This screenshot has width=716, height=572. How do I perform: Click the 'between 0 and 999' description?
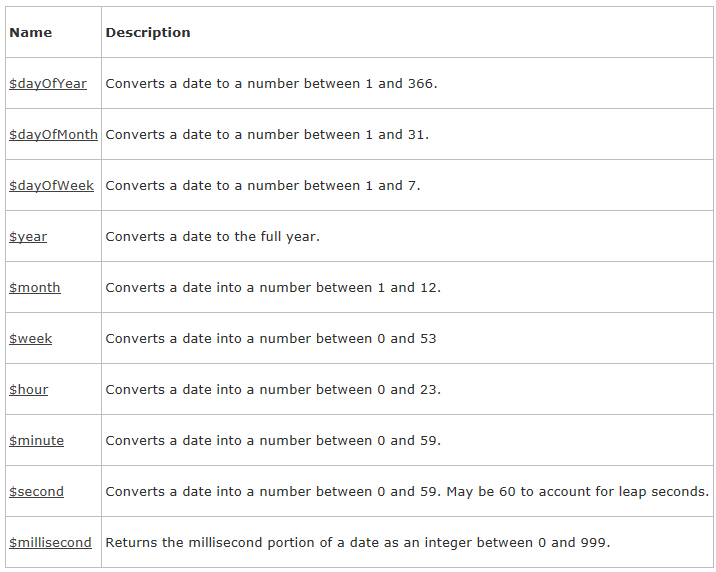357,543
